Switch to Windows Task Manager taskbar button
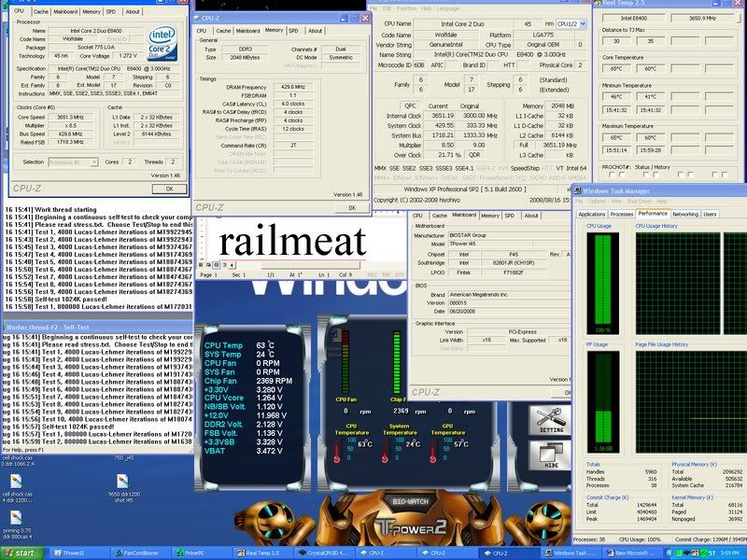Image resolution: width=747 pixels, height=560 pixels. point(571,553)
